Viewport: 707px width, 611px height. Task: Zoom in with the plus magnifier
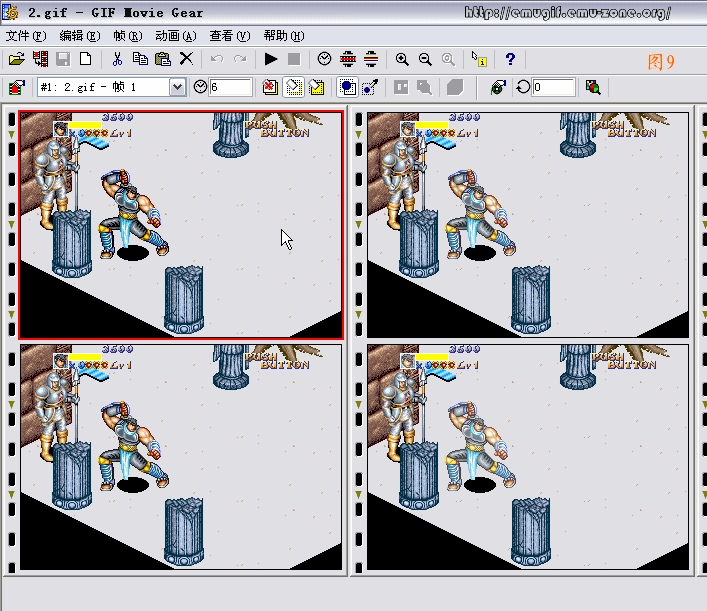402,59
